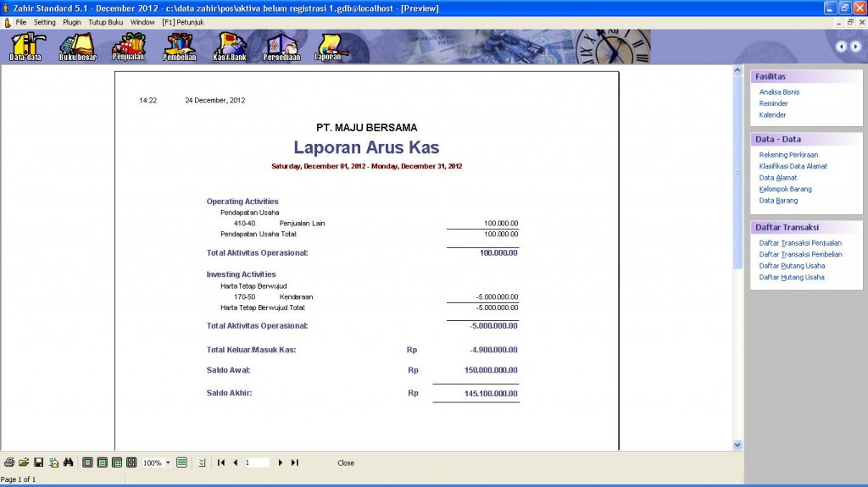Screen dimensions: 868x487
Task: Open the Laporan module icon
Action: point(328,47)
